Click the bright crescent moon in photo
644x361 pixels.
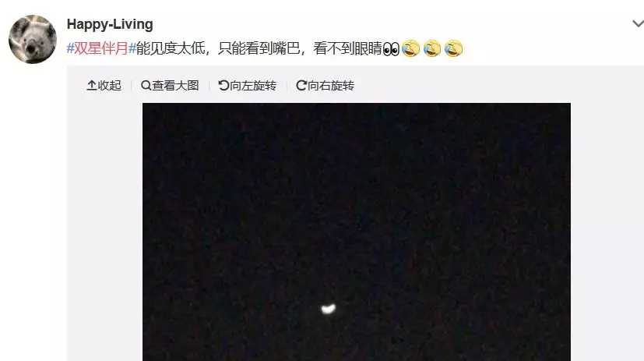(x=328, y=309)
